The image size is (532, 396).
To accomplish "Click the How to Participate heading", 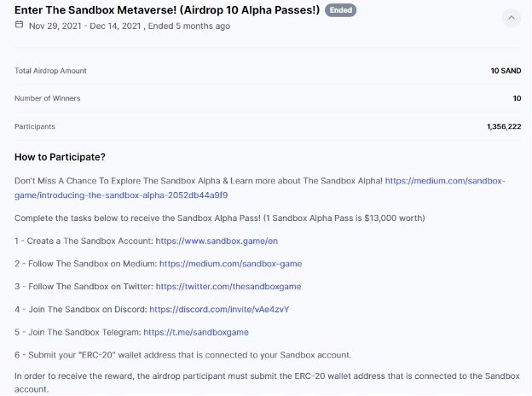I will point(60,157).
